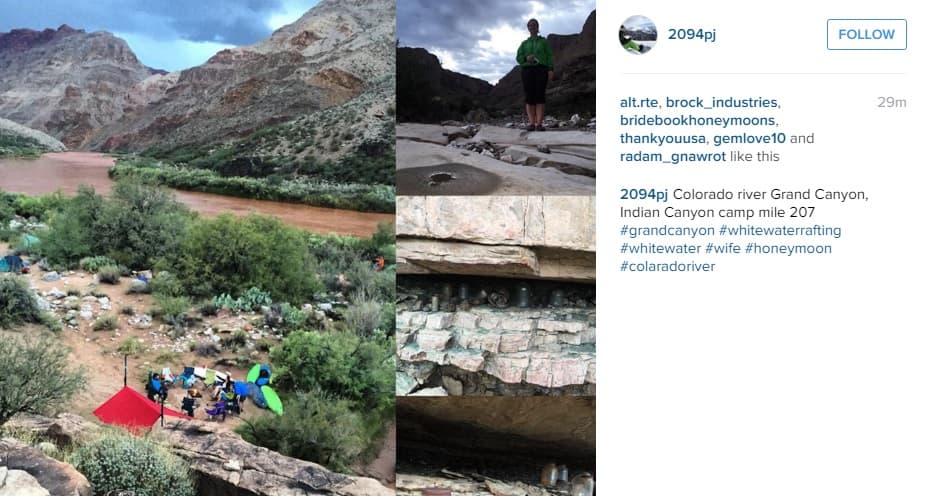
Task: Open the 2094pj username in header
Action: (x=691, y=34)
